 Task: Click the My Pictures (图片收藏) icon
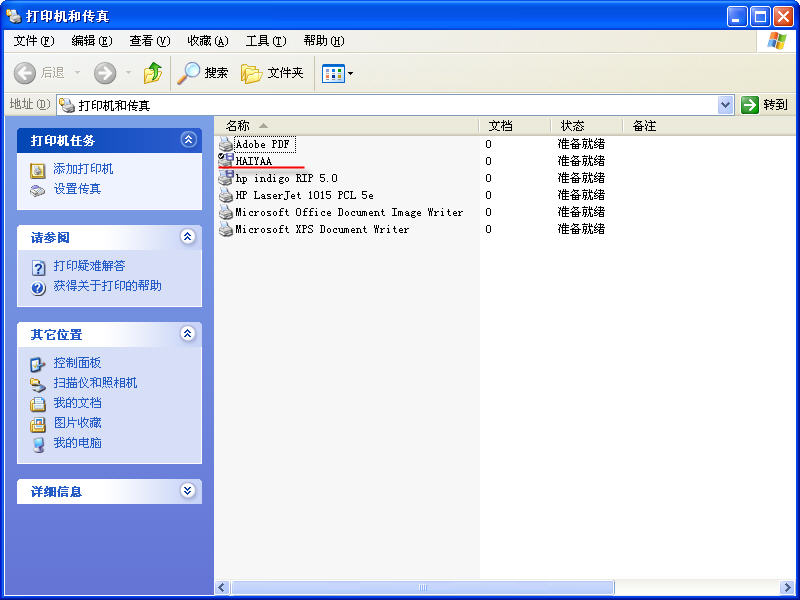coord(38,424)
